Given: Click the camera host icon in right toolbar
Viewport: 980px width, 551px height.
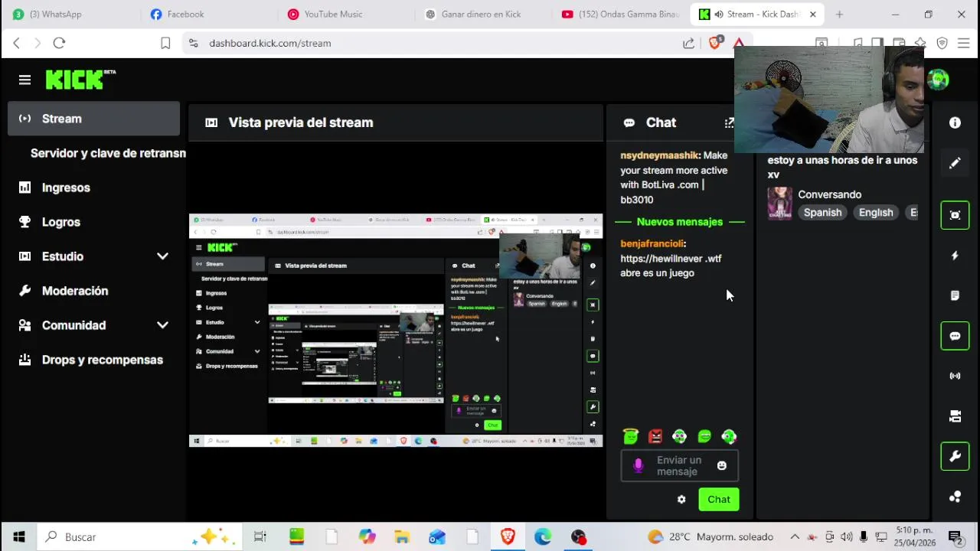Looking at the screenshot, I should (955, 416).
